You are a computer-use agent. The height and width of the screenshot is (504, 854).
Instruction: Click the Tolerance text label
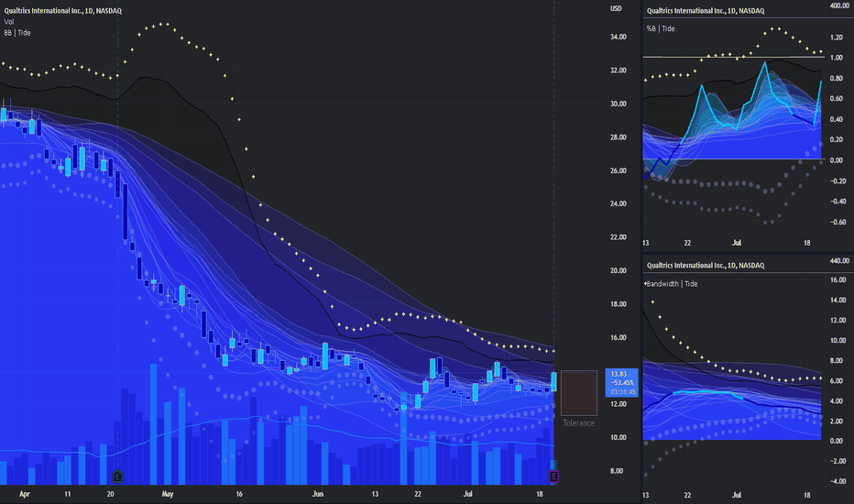click(578, 423)
